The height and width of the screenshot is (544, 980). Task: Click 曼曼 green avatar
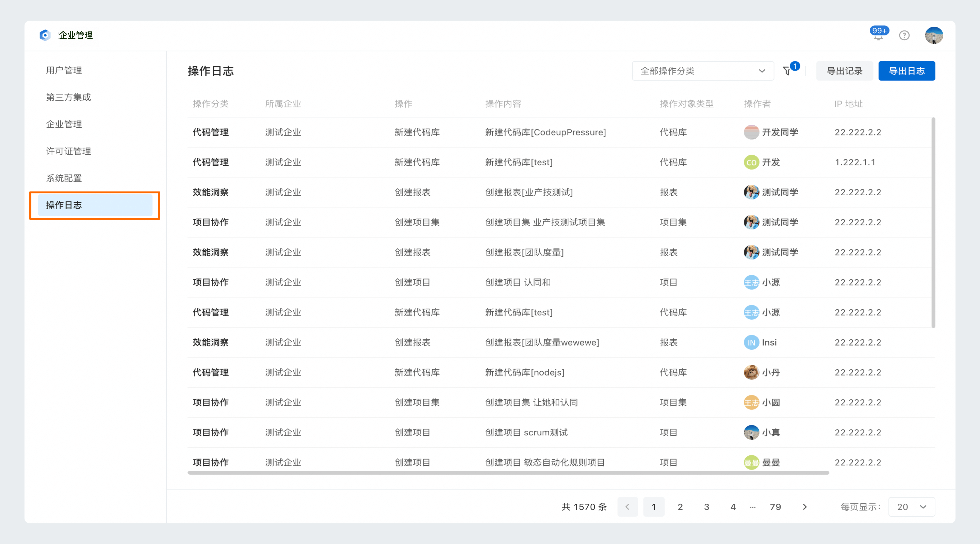coord(751,462)
